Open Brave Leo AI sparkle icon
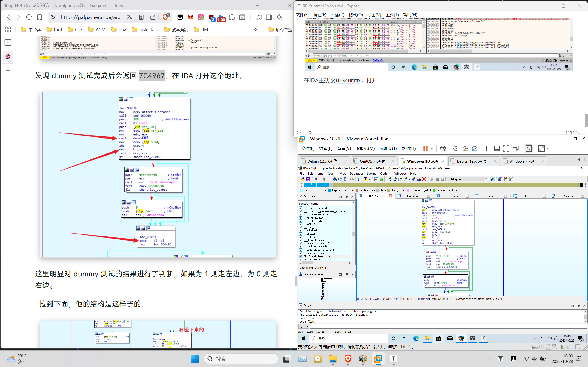588x367 pixels. 279,17
